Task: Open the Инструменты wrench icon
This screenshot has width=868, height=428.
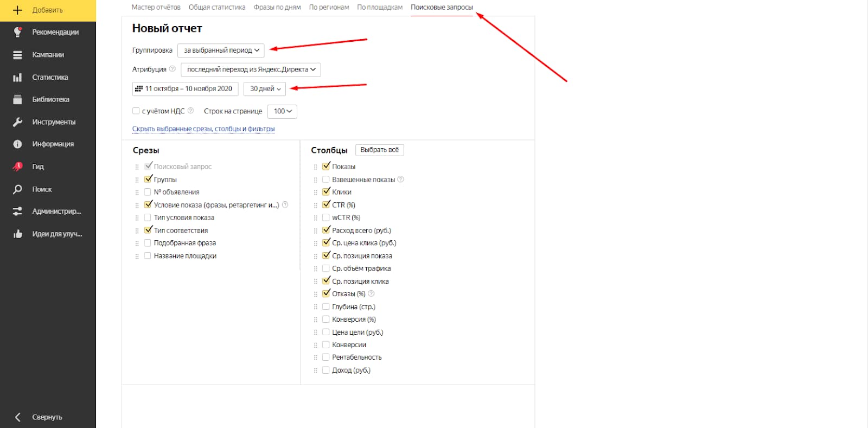Action: click(17, 122)
